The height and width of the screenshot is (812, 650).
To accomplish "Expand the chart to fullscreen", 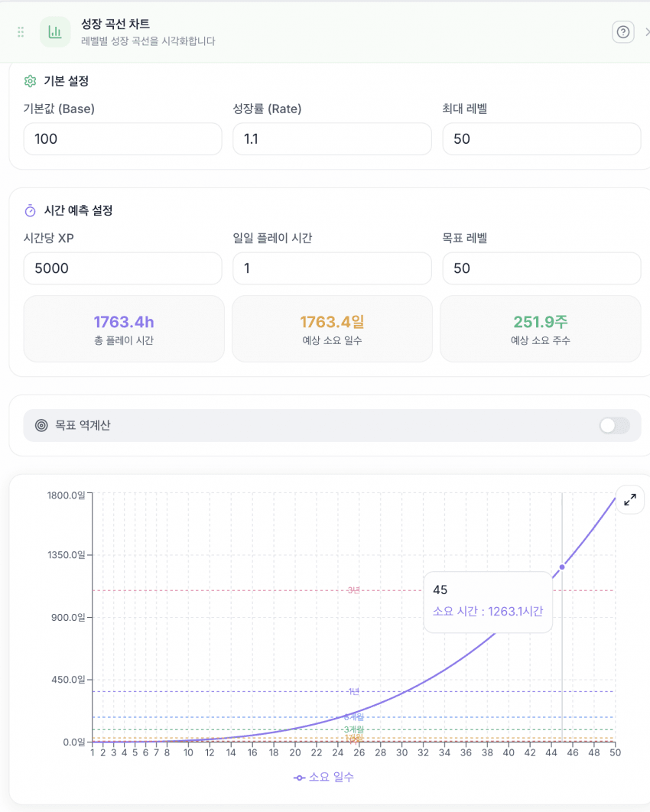I will [x=630, y=500].
